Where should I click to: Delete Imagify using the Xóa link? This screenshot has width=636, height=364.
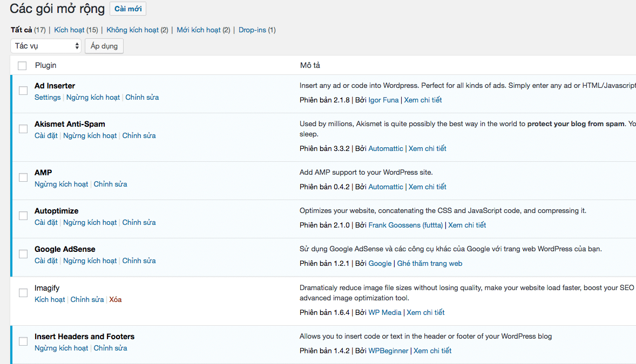(116, 300)
